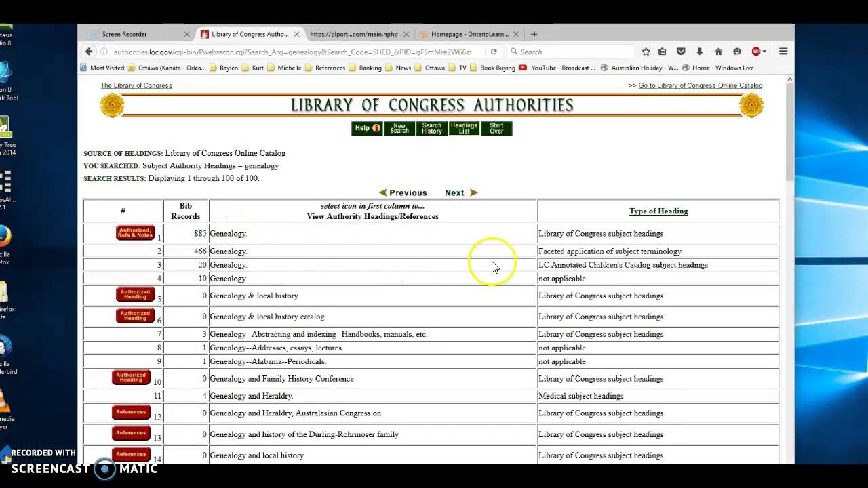Reload the page with the refresh icon
This screenshot has height=488, width=868.
pyautogui.click(x=494, y=52)
